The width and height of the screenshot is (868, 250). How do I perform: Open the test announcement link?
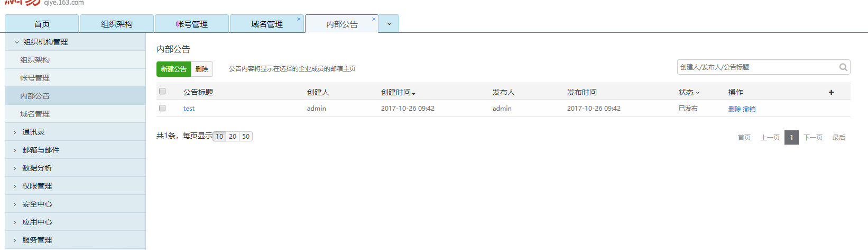pos(189,109)
